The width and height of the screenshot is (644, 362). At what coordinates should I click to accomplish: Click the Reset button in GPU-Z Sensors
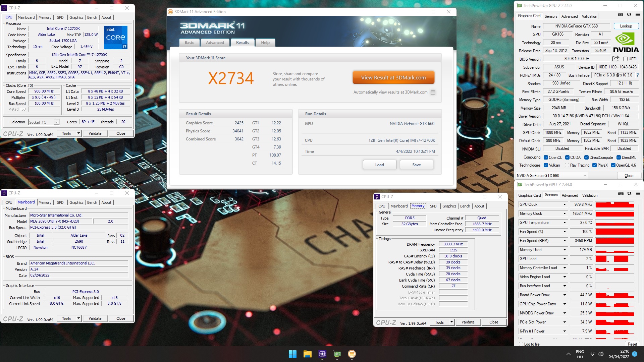632,344
